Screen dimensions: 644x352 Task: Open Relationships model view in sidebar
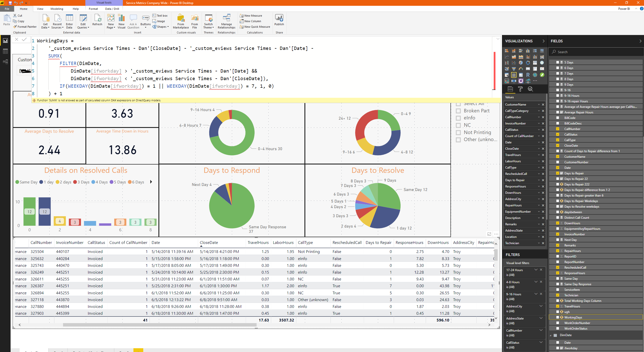(5, 62)
